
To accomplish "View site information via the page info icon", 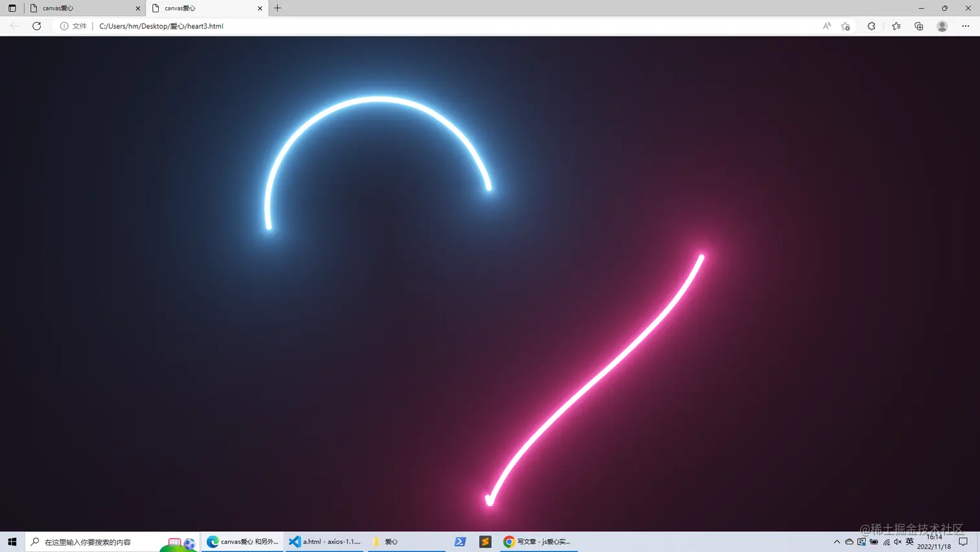I will click(64, 26).
